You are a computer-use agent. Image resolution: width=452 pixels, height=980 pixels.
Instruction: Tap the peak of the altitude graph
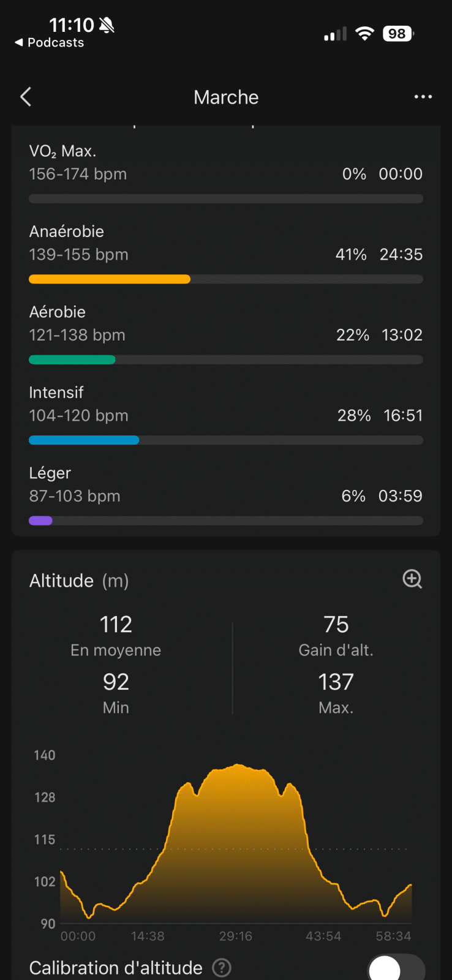238,766
